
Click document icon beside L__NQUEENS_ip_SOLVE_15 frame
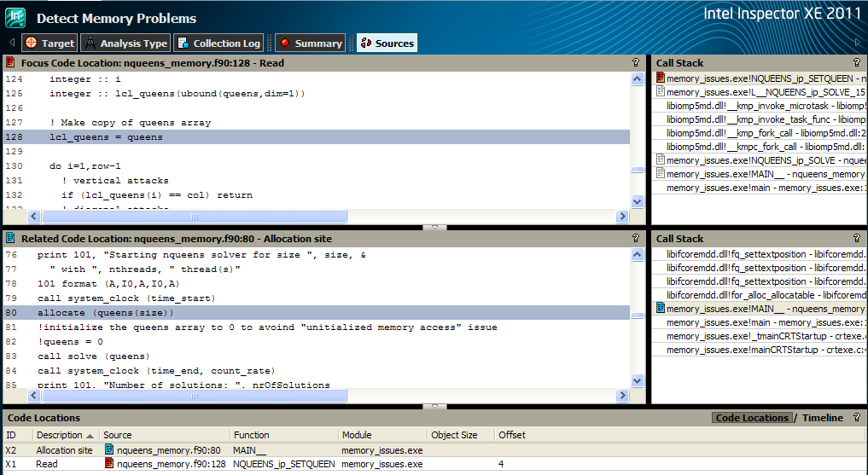tap(661, 92)
